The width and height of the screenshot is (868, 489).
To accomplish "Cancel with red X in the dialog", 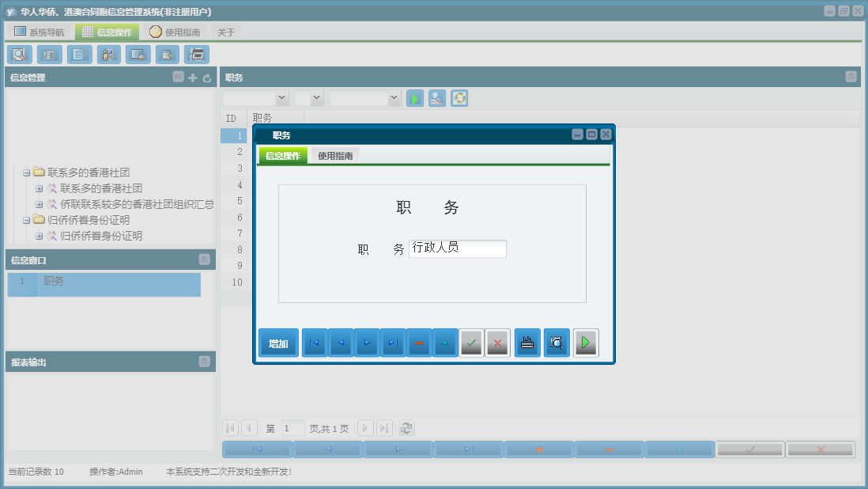I will point(497,343).
